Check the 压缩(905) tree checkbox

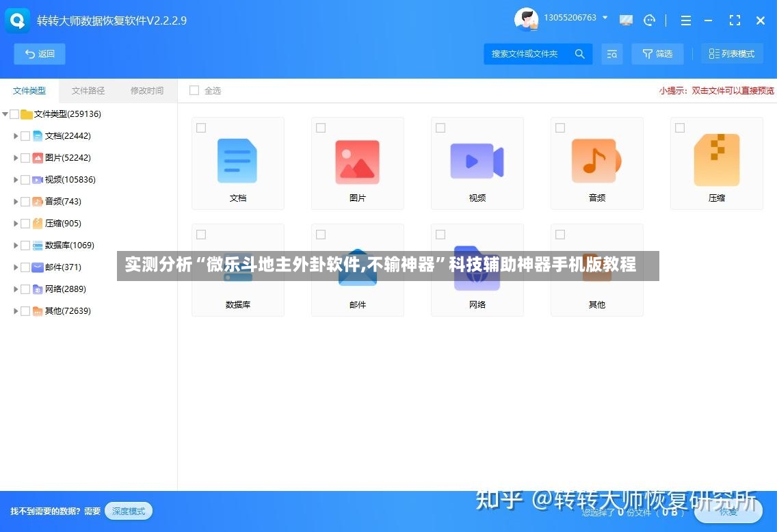(x=25, y=224)
